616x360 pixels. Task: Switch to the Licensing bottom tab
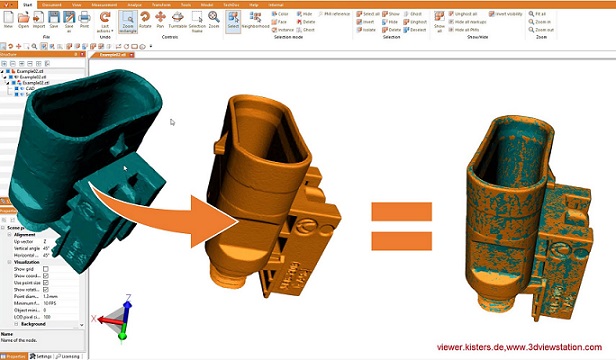(x=68, y=356)
